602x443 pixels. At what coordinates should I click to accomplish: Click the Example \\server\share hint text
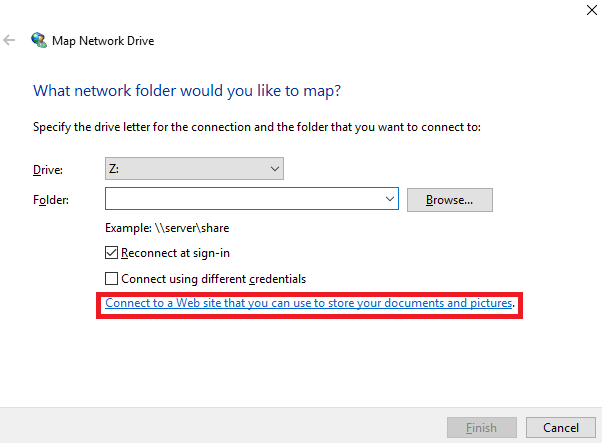167,228
